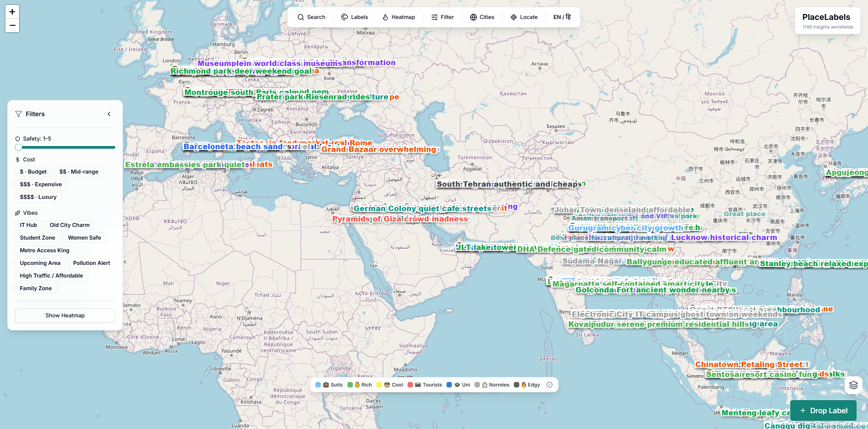Toggle the Family Zone vibe
The height and width of the screenshot is (429, 868).
tap(36, 288)
